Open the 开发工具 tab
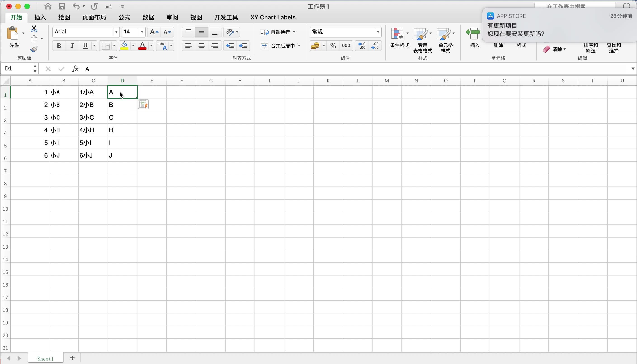 226,17
